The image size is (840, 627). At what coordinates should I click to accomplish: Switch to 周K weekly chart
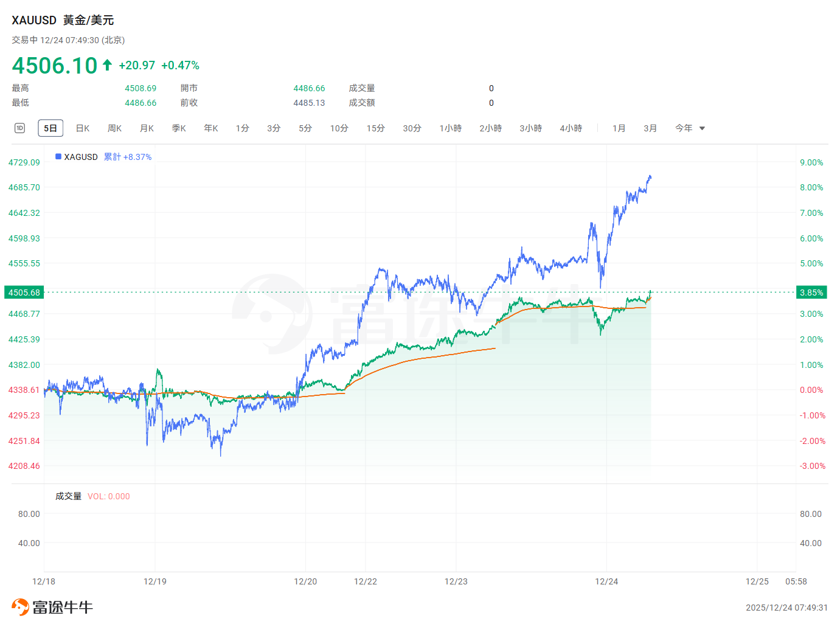[x=114, y=128]
